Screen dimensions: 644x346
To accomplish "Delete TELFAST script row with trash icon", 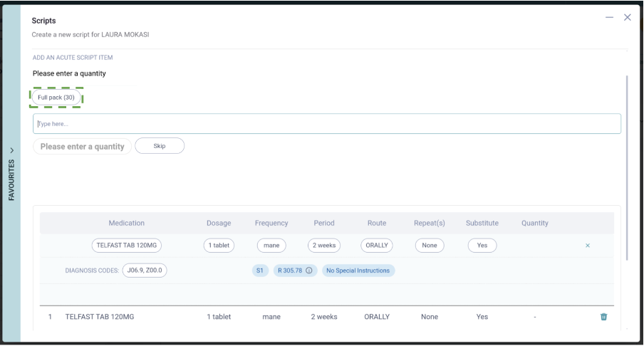I will (x=605, y=317).
